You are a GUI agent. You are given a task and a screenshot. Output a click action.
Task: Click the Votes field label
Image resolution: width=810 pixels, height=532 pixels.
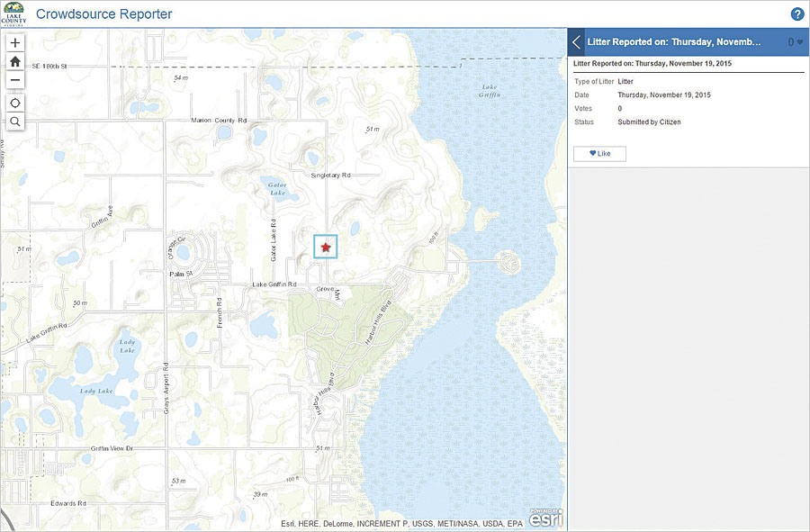[583, 108]
